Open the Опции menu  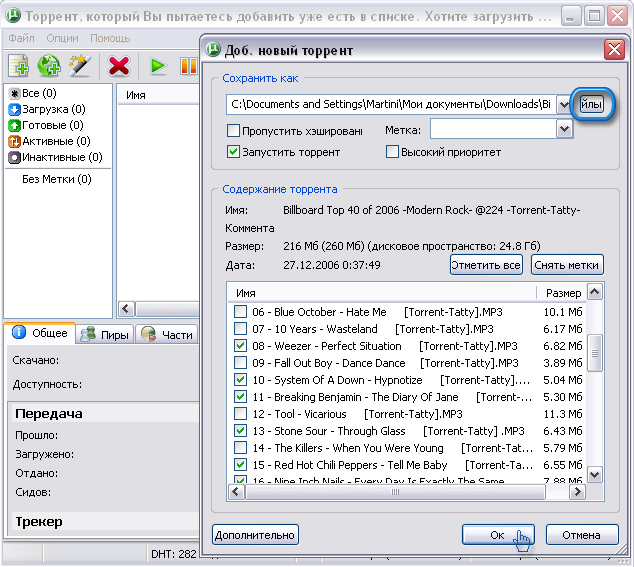coord(62,38)
